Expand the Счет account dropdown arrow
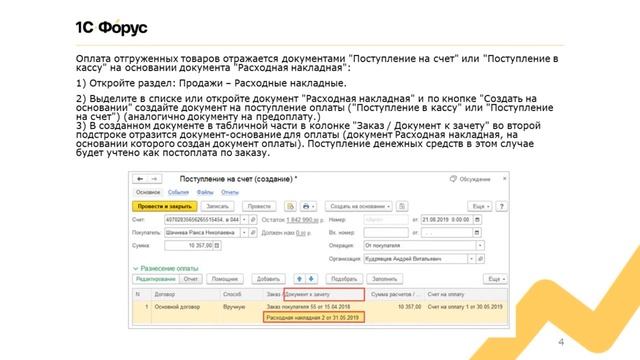This screenshot has height=360, width=640. [x=244, y=220]
